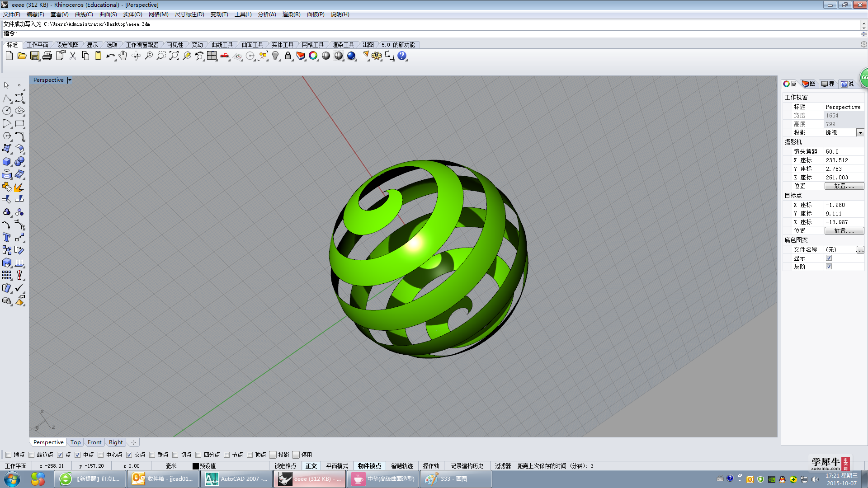Open Options with the gear icon
The width and height of the screenshot is (868, 488).
click(377, 56)
